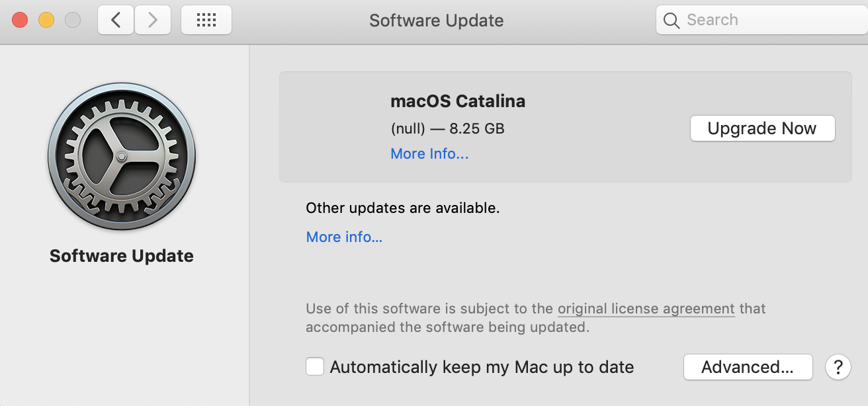Open help with the question mark button
The height and width of the screenshot is (406, 868).
(838, 367)
